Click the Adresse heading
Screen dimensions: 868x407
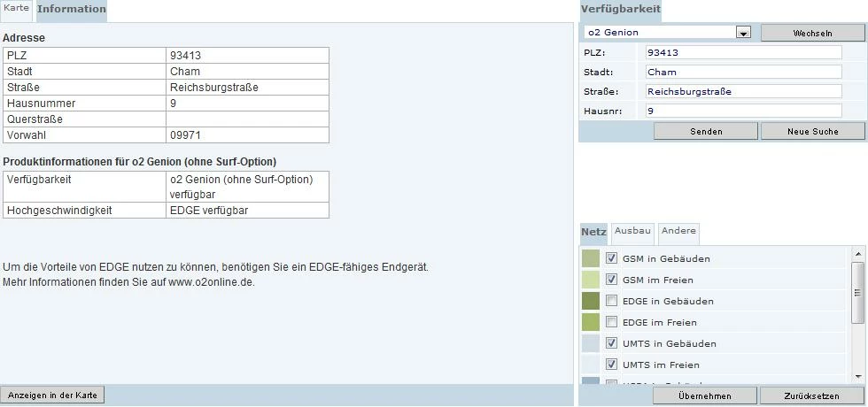[24, 38]
